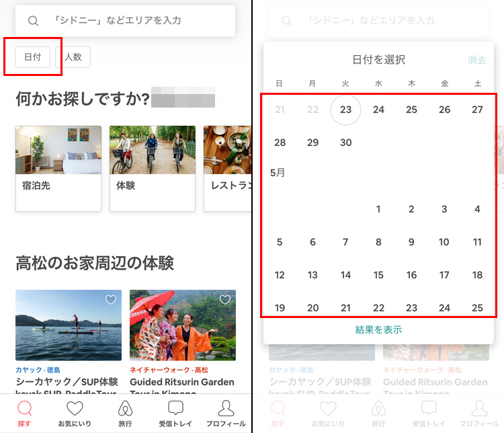Click 消去 to clear the selected dates
504x433 pixels.
click(x=476, y=60)
